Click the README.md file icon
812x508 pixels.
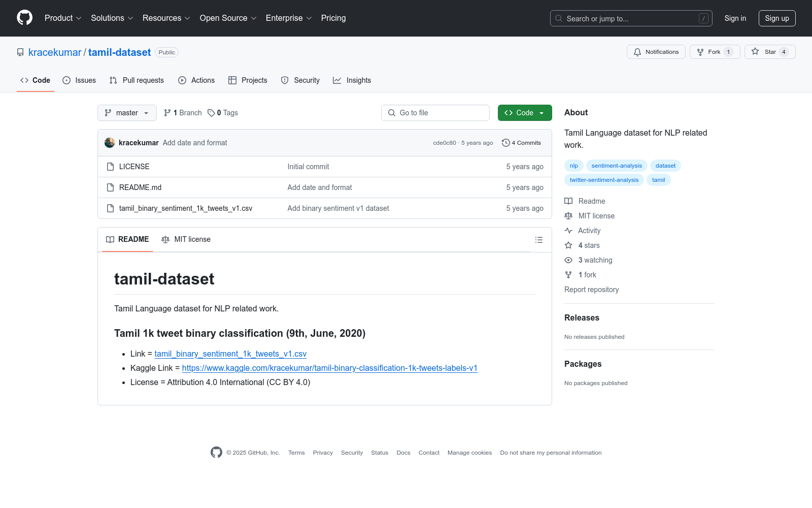[110, 187]
